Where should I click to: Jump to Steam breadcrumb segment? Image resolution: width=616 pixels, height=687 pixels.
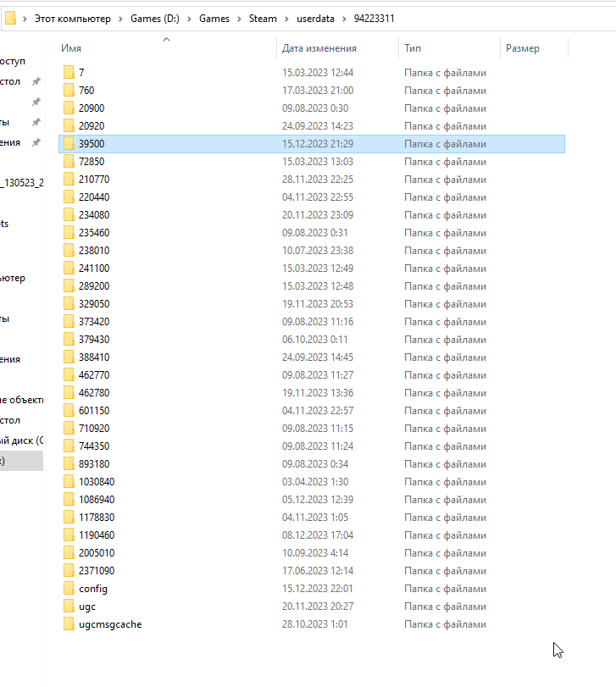pos(263,19)
